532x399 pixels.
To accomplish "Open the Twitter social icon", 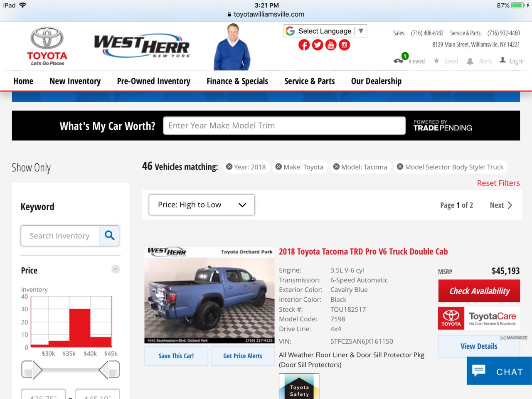I will pos(318,45).
